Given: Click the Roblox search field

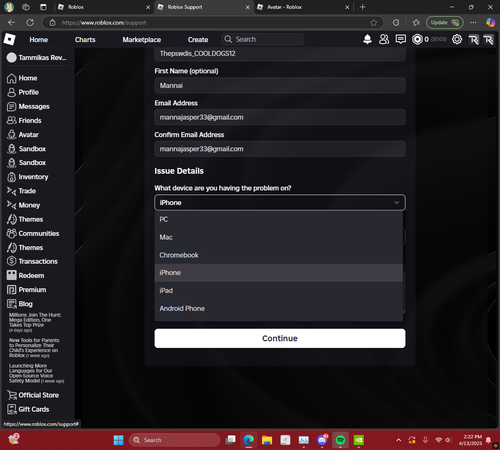Looking at the screenshot, I should pyautogui.click(x=263, y=39).
